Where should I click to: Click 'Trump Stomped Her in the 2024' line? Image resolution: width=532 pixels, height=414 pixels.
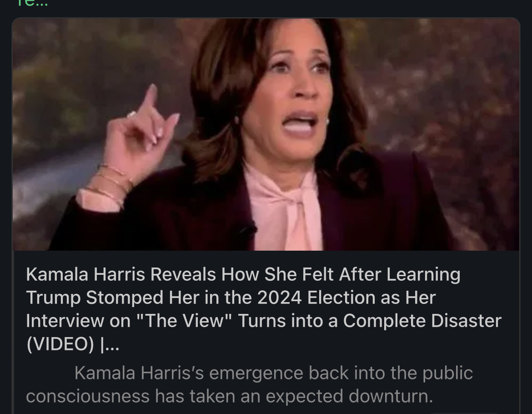coord(231,298)
